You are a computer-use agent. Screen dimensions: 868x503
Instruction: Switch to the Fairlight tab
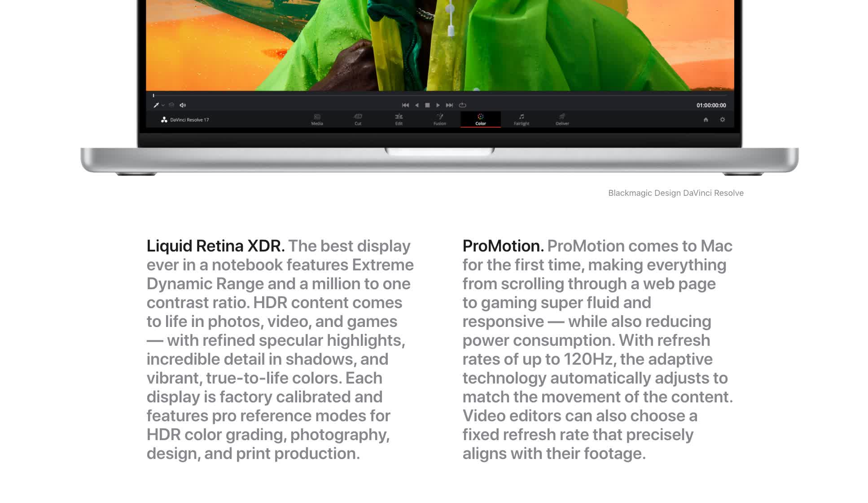(521, 120)
